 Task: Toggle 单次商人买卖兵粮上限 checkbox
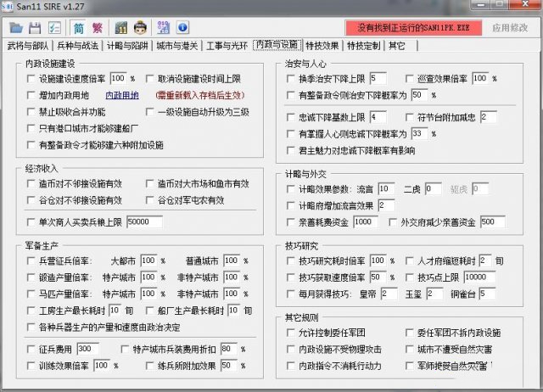(31, 221)
